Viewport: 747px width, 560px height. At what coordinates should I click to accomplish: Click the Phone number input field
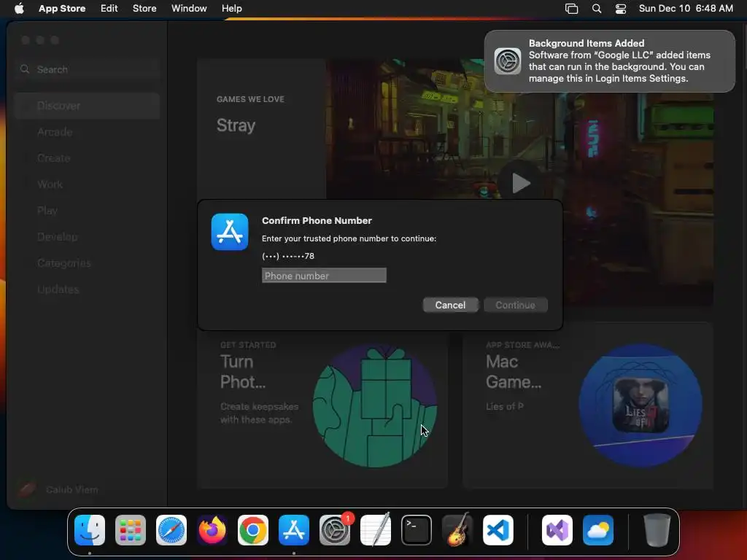324,275
